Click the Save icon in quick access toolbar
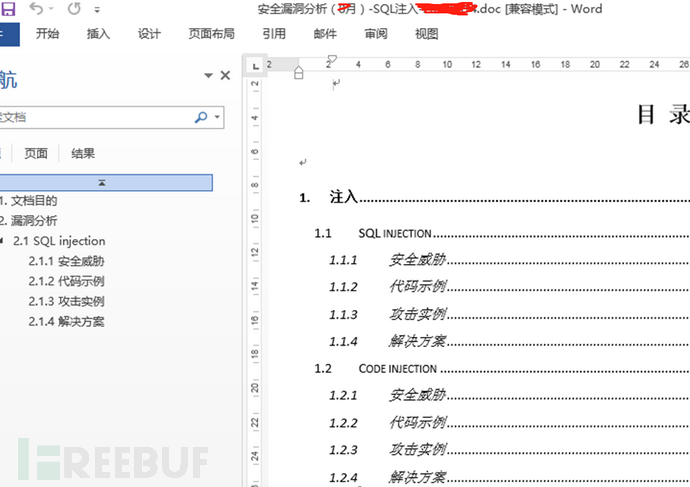 pyautogui.click(x=8, y=9)
